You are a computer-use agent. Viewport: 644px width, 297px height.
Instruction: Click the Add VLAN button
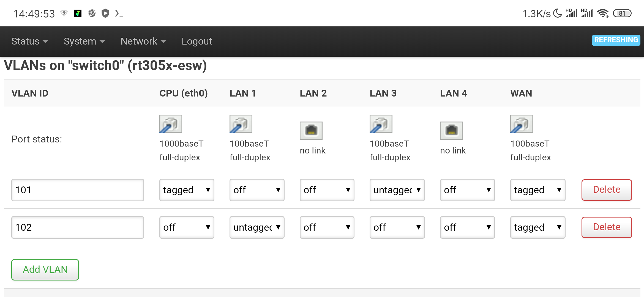point(45,269)
